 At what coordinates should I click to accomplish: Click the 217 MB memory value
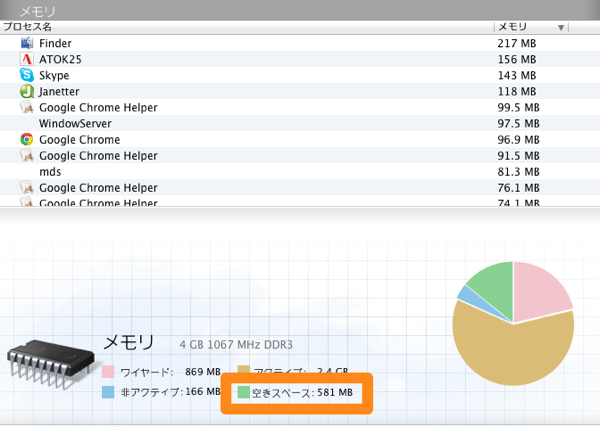(517, 43)
